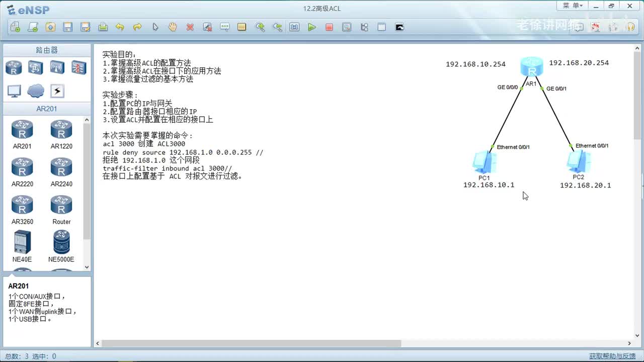Print the topology diagram

(103, 27)
